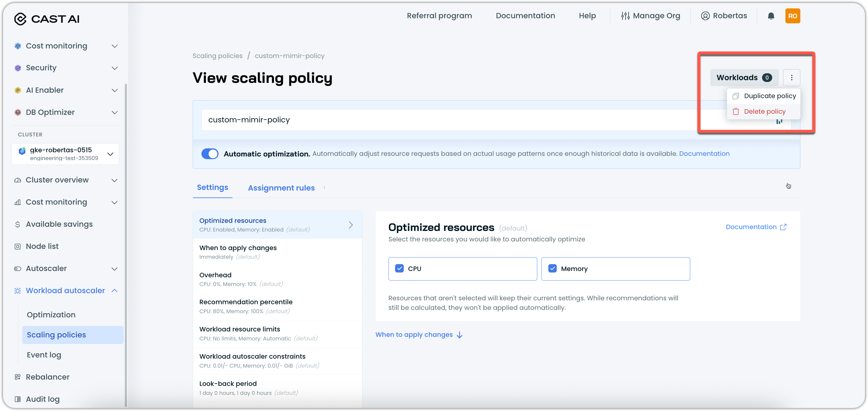
Task: Click the Node list sidebar icon
Action: pos(18,246)
